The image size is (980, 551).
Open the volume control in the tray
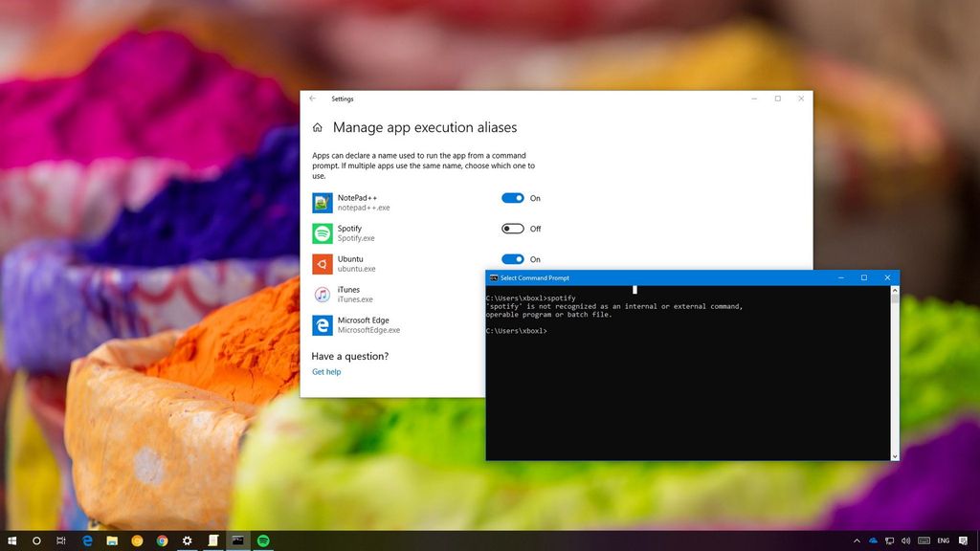tap(906, 540)
